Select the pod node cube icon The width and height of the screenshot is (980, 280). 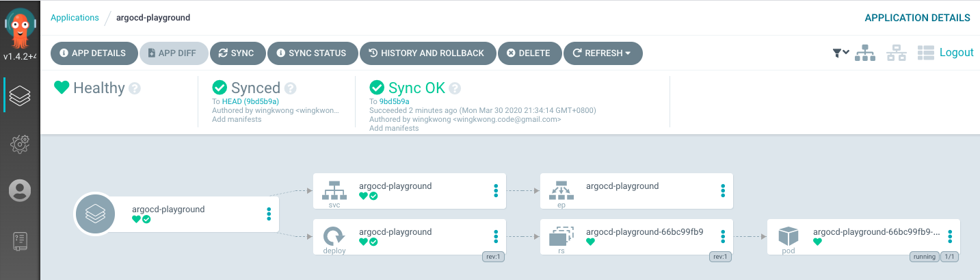[x=789, y=237]
